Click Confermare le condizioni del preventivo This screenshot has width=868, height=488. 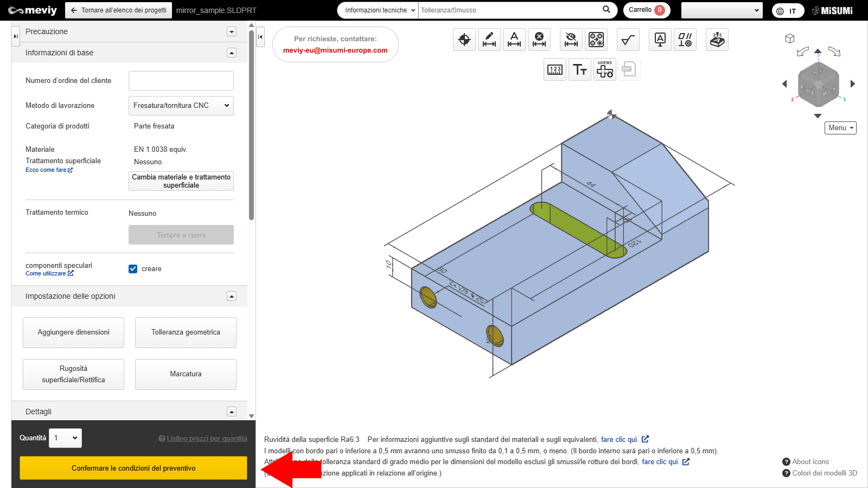[x=133, y=468]
